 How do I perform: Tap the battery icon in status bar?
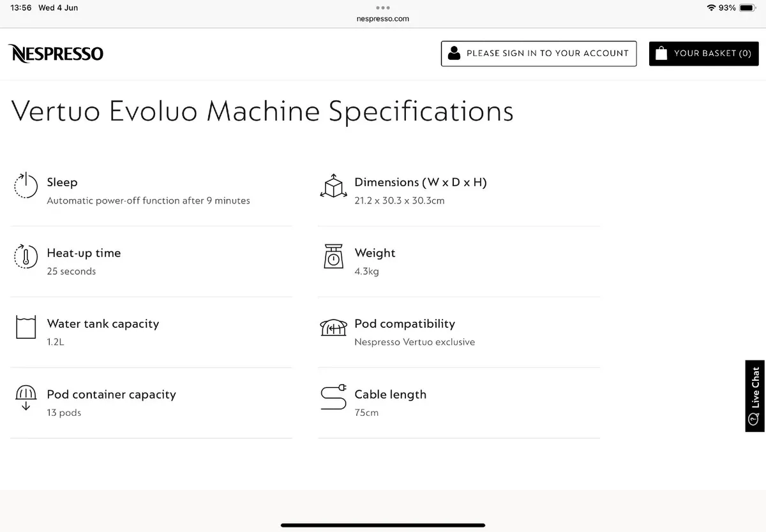747,8
